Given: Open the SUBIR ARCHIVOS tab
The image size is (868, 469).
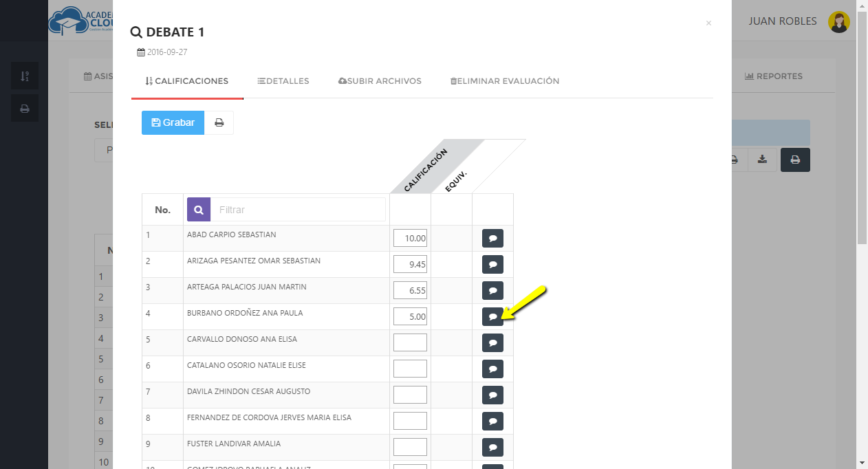Looking at the screenshot, I should pos(380,81).
